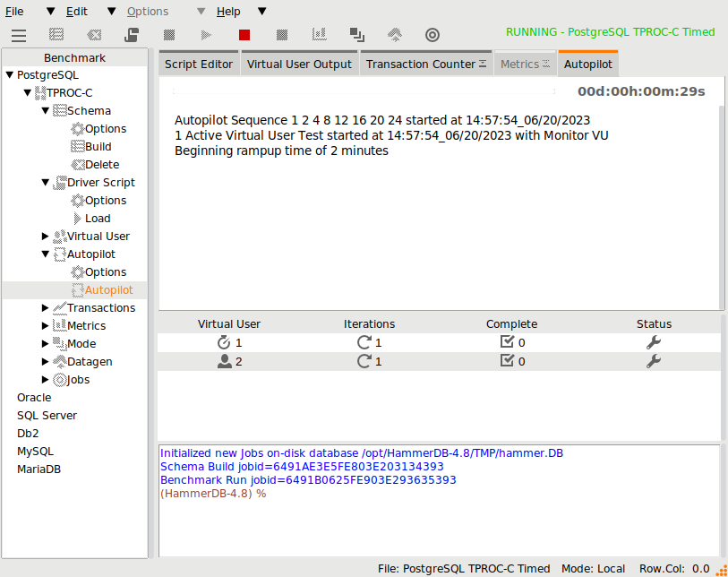Click the dotted red Autopilot toolbar icon
Image resolution: width=728 pixels, height=577 pixels.
(x=282, y=35)
